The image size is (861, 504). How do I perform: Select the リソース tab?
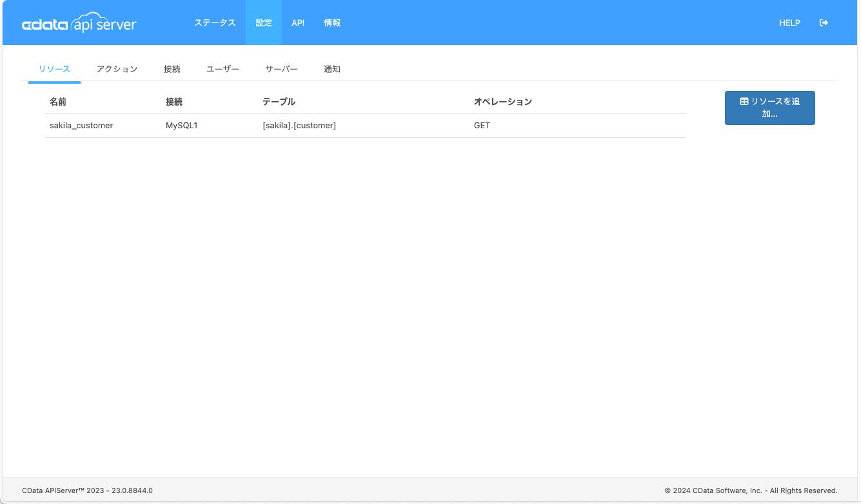[54, 69]
